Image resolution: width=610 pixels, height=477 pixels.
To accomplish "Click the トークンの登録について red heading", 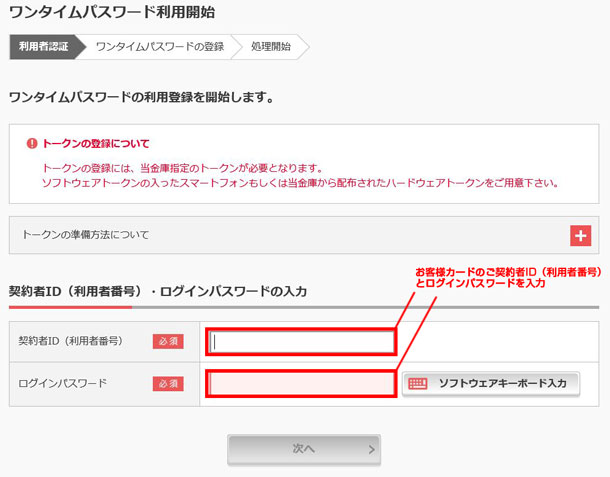I will click(96, 144).
